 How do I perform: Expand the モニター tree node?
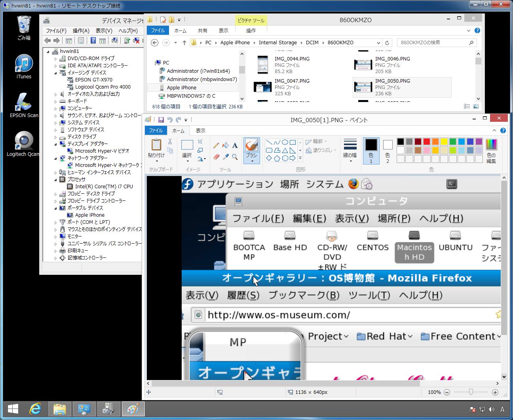pyautogui.click(x=56, y=236)
